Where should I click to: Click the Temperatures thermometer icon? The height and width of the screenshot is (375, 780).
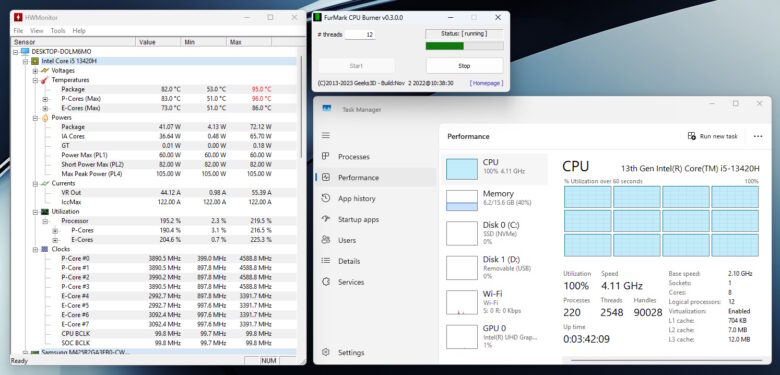coord(44,80)
